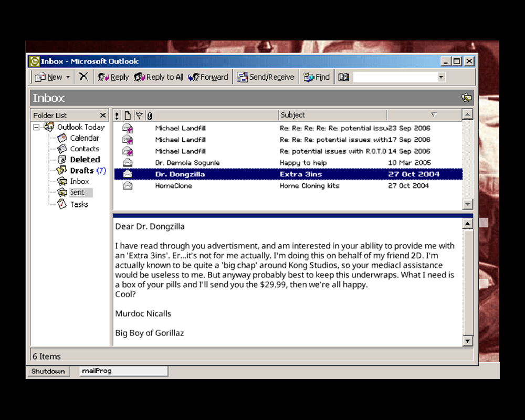Click preview pane scroll down arrow

click(467, 341)
